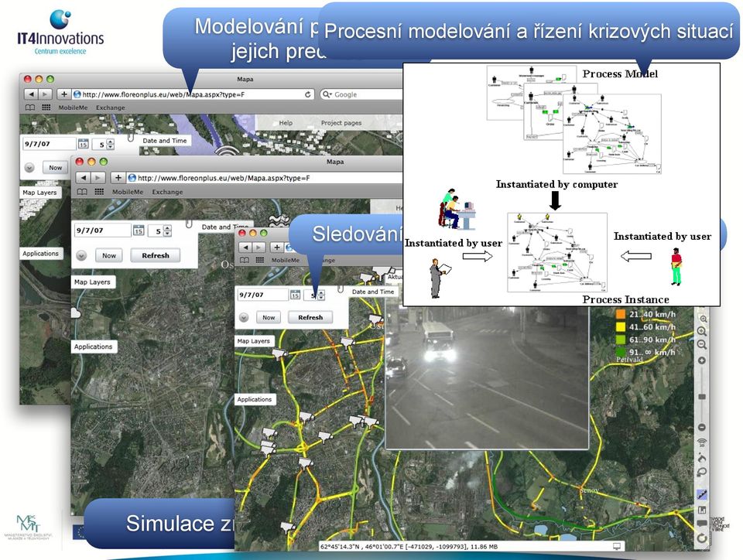Click the Google search field in the rearmost window
The width and height of the screenshot is (743, 560).
click(x=362, y=94)
